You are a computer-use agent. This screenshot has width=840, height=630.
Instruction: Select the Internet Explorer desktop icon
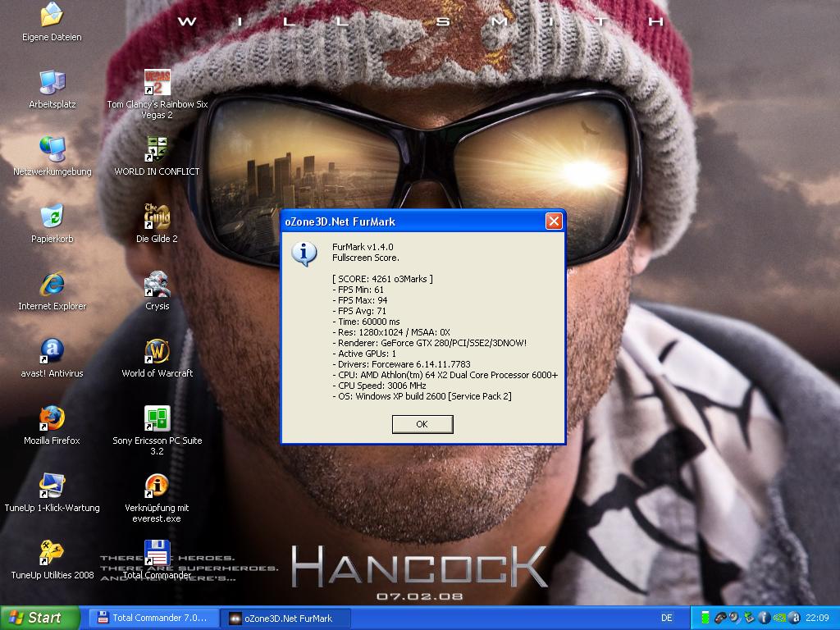52,291
